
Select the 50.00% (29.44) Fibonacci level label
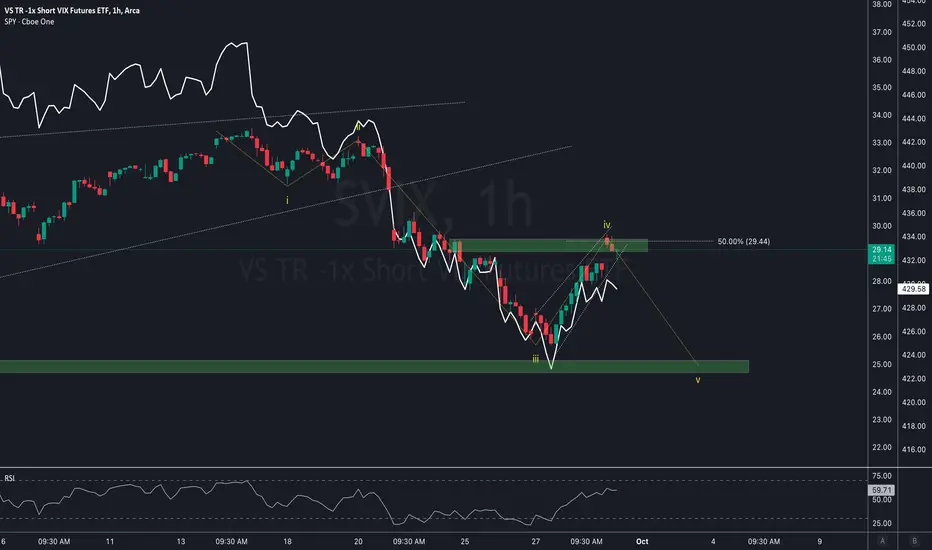coord(744,241)
